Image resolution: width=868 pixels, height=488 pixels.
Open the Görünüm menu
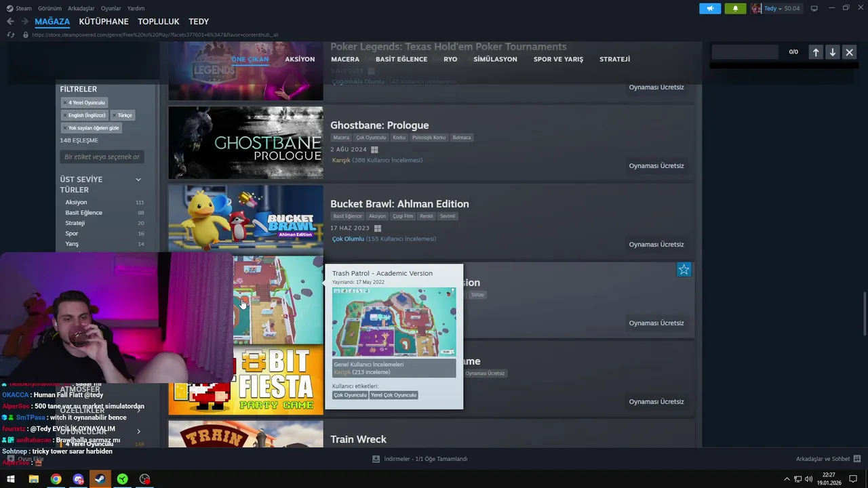click(x=50, y=8)
